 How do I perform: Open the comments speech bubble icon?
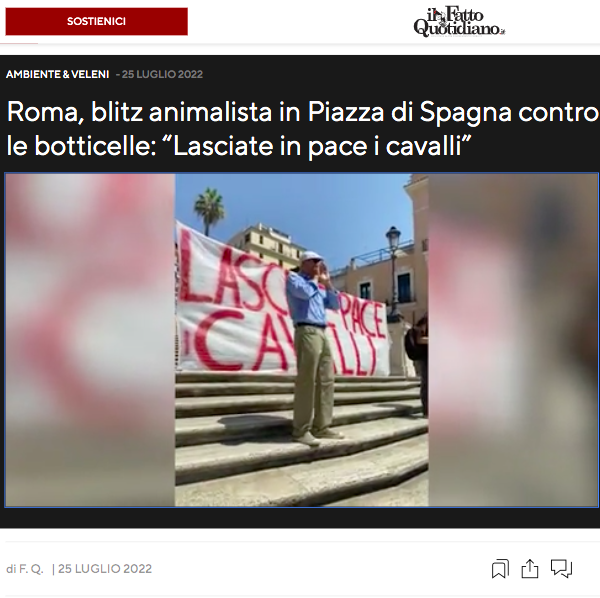pos(561,569)
